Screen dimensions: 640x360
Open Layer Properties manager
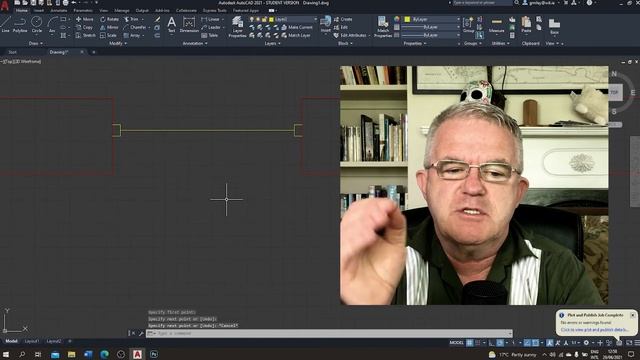[238, 27]
